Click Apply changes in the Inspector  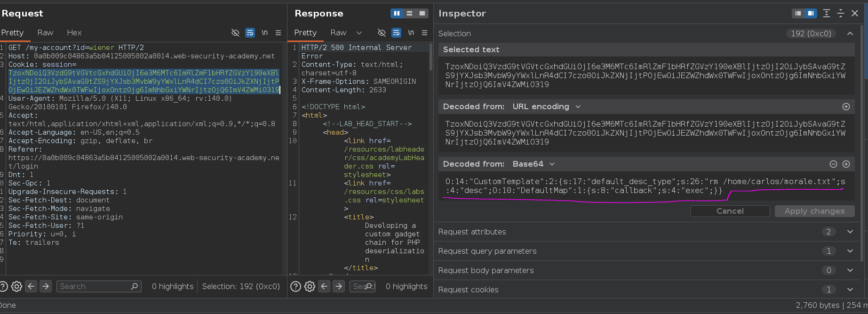[x=814, y=211]
